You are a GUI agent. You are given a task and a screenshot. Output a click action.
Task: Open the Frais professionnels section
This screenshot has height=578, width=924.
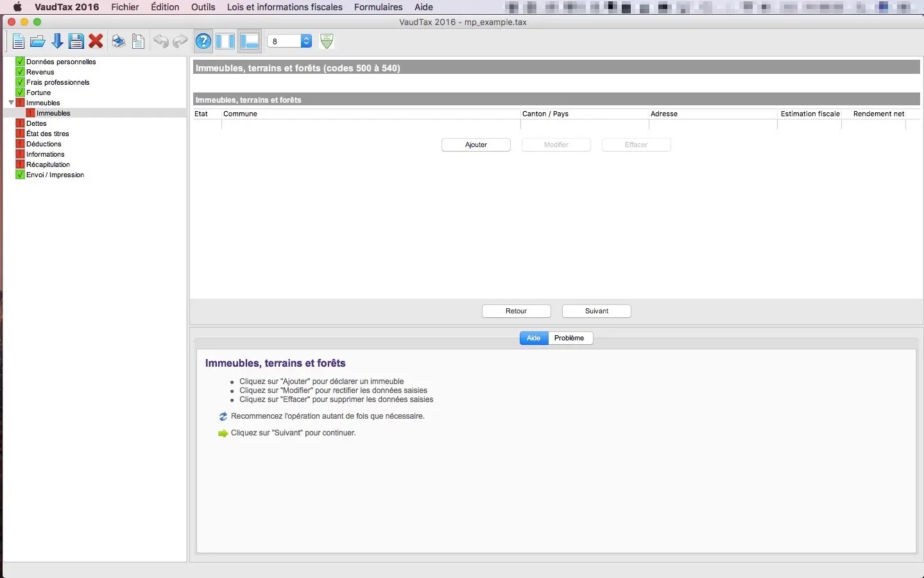[x=58, y=82]
